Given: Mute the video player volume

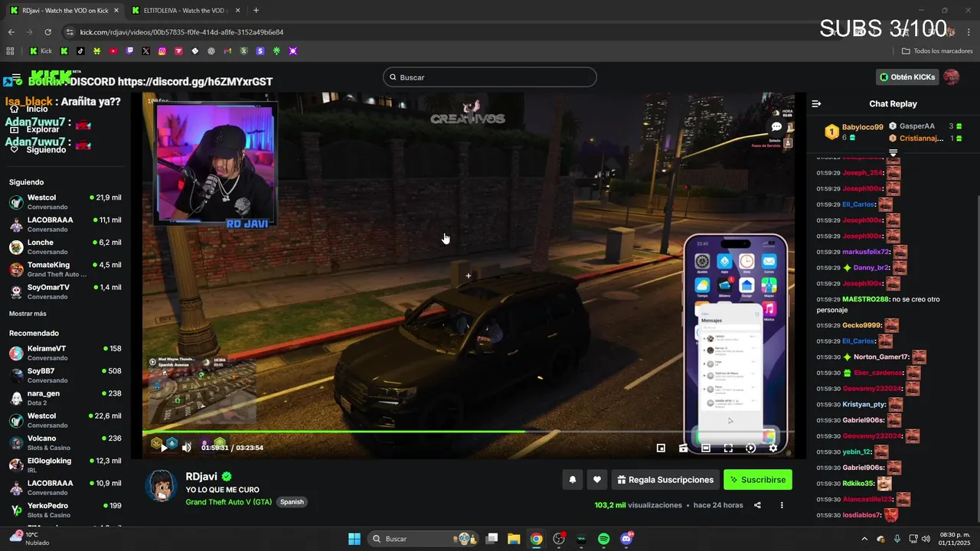Looking at the screenshot, I should click(x=186, y=448).
